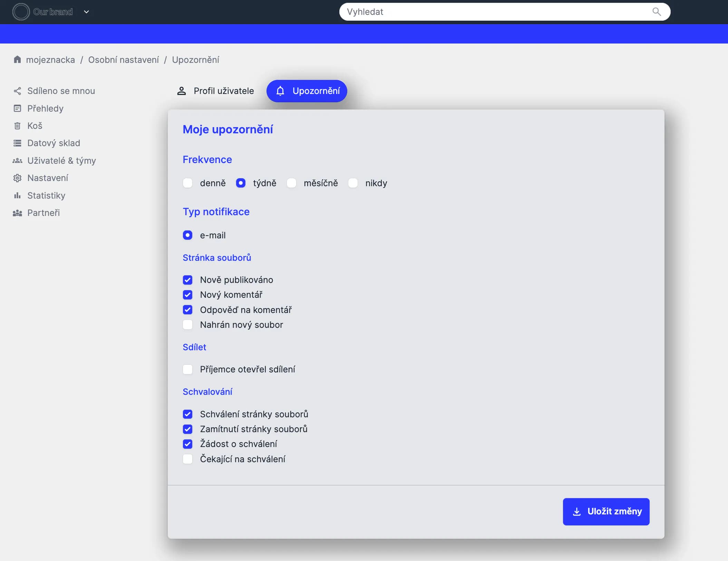Image resolution: width=728 pixels, height=561 pixels.
Task: Click the Přehledy overview icon
Action: [17, 108]
